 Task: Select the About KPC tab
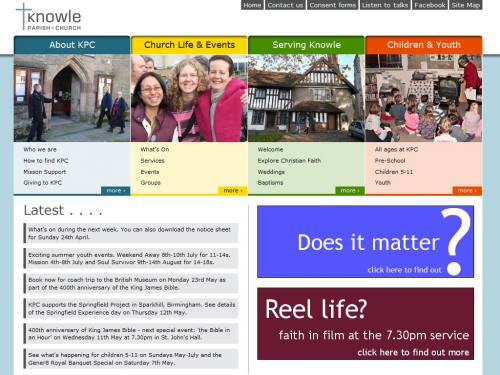(x=72, y=45)
